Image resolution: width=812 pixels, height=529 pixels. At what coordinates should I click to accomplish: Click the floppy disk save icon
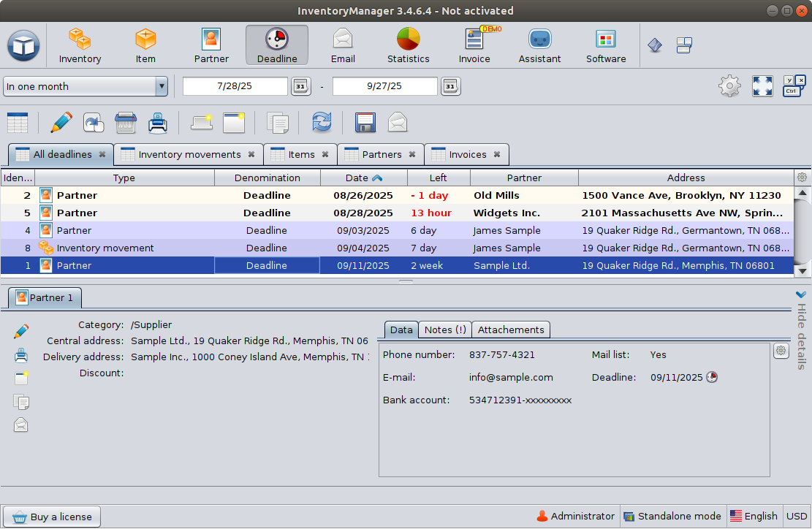coord(365,123)
